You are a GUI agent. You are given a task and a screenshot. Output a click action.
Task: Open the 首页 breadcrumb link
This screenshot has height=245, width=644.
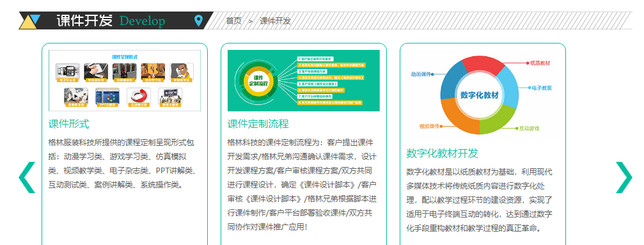coord(233,21)
